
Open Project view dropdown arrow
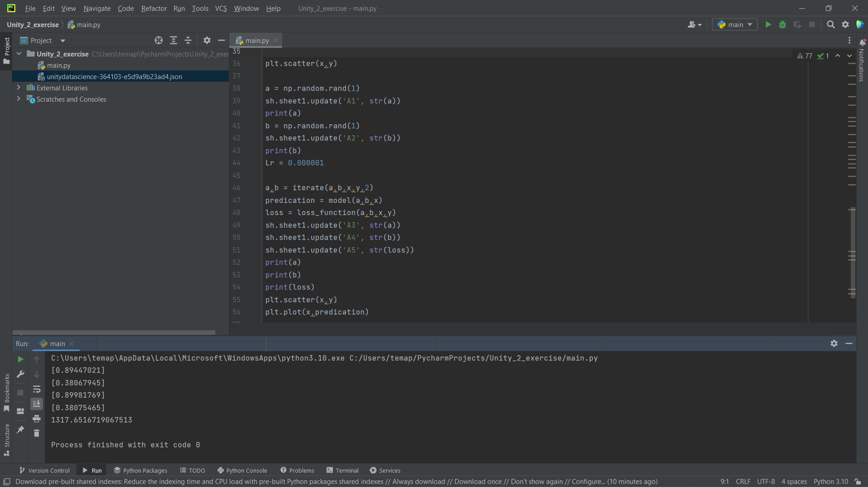pyautogui.click(x=63, y=41)
